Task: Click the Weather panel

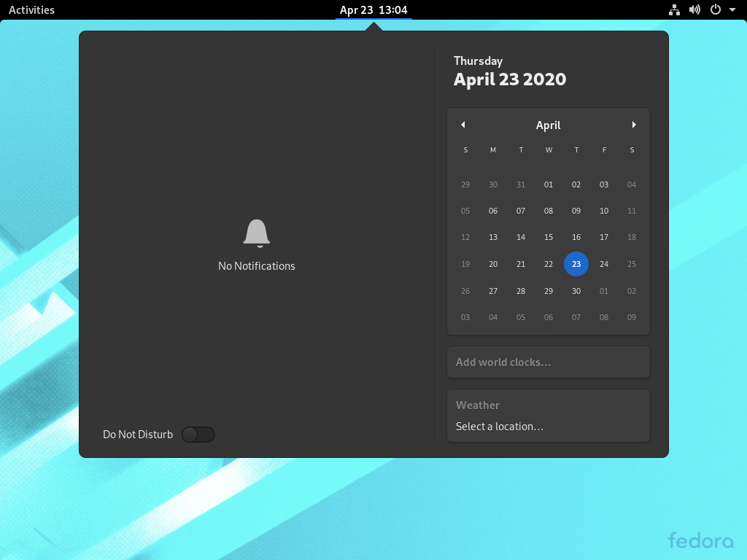Action: pyautogui.click(x=548, y=416)
